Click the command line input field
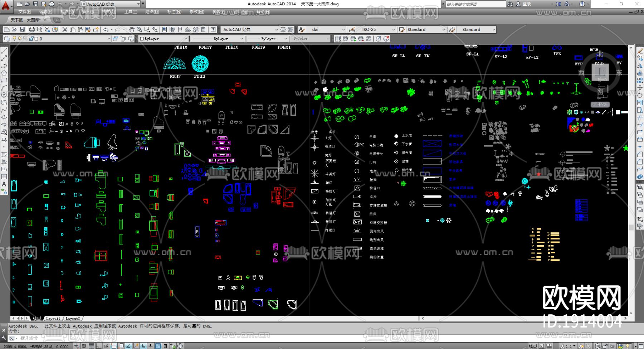This screenshot has height=349, width=644. pos(107,338)
